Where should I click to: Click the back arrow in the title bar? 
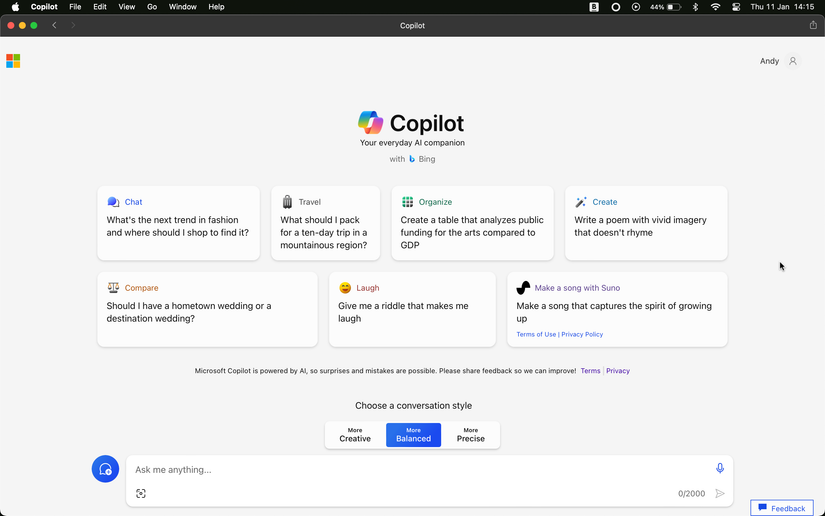tap(54, 25)
